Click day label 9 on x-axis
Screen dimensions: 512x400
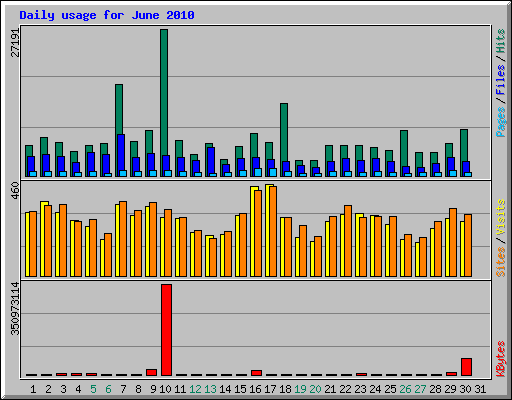pyautogui.click(x=153, y=389)
